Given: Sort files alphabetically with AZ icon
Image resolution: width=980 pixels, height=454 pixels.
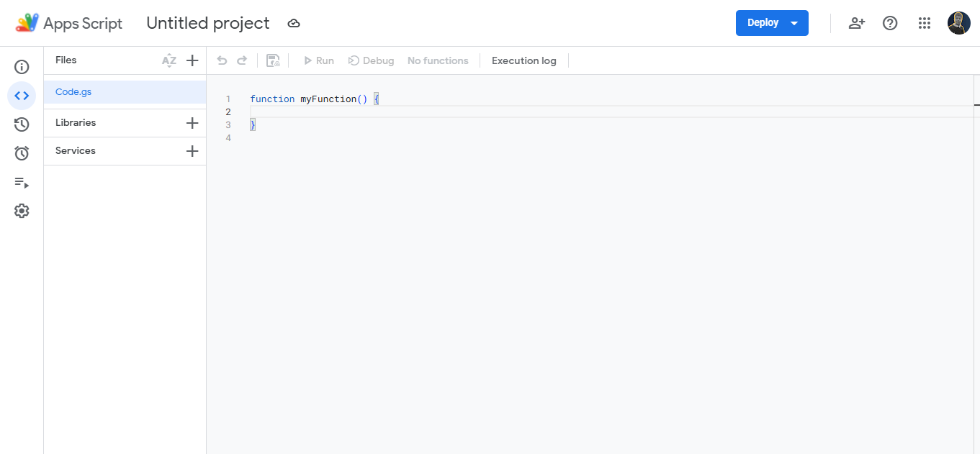Looking at the screenshot, I should click(x=169, y=60).
